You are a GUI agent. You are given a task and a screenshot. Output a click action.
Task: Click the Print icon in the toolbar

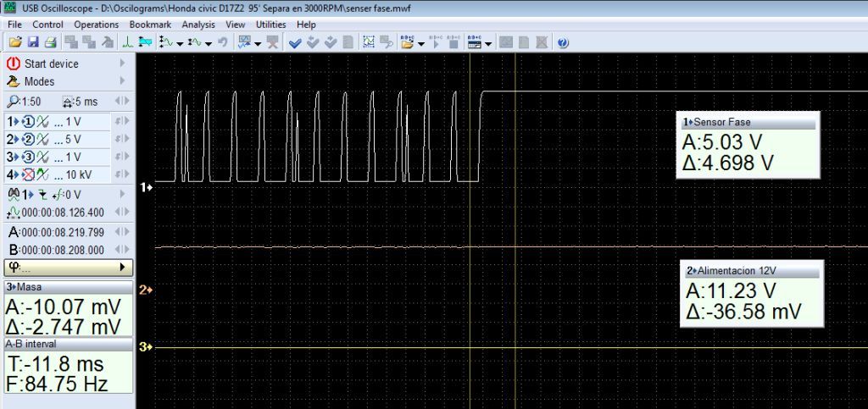[x=50, y=41]
